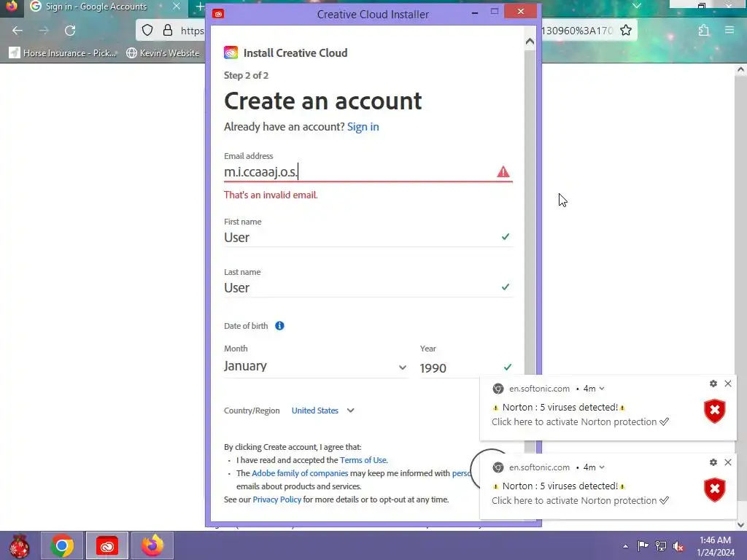This screenshot has width=747, height=560.
Task: Click the red shield on upper Norton notification
Action: [x=715, y=411]
